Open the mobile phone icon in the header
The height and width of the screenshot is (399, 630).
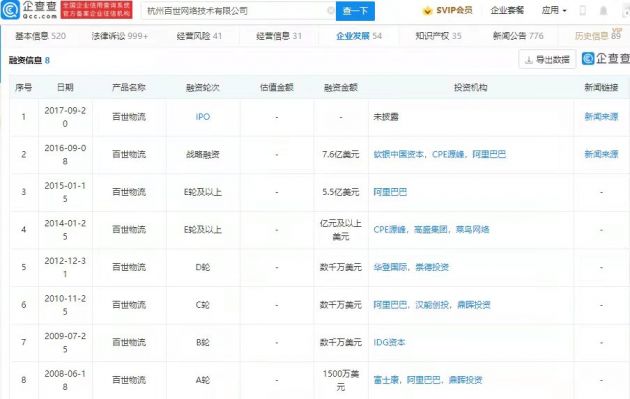[x=583, y=10]
